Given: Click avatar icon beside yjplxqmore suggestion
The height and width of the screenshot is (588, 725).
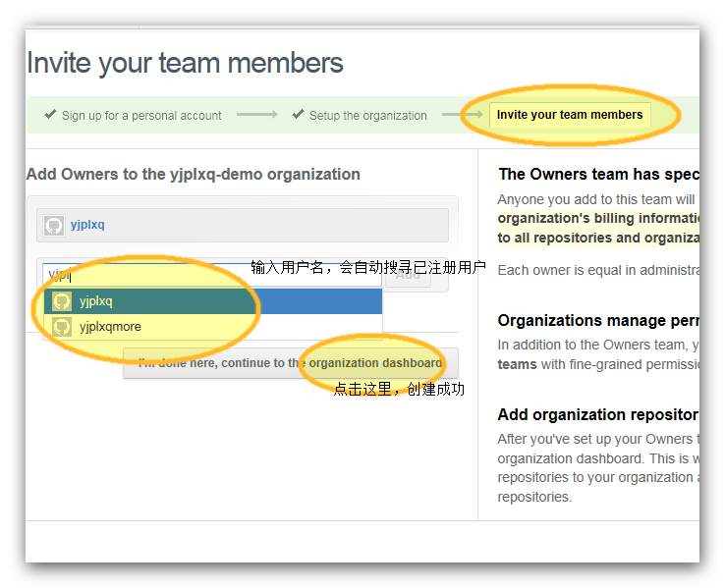Looking at the screenshot, I should [62, 327].
